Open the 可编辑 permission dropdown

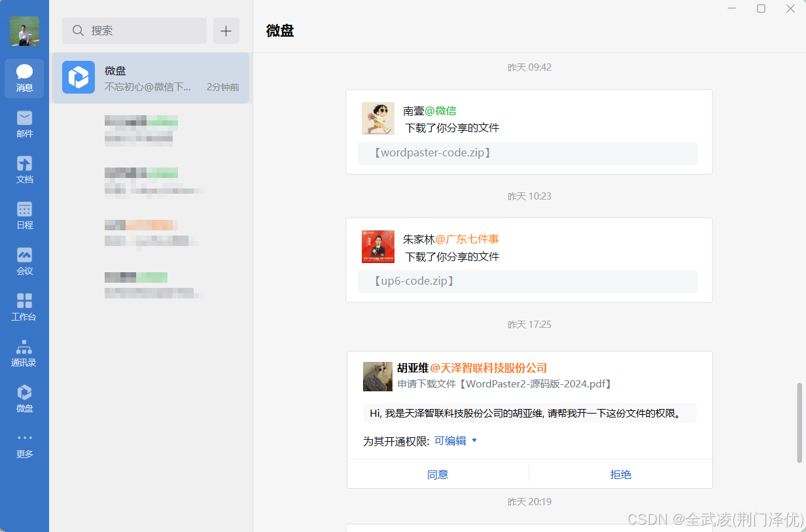point(456,441)
